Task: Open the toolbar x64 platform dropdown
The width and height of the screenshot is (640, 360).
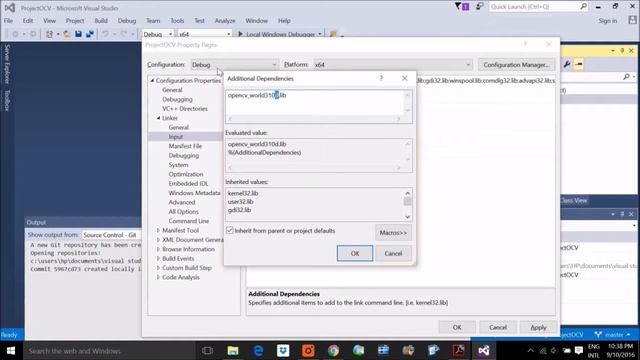Action: [205, 34]
